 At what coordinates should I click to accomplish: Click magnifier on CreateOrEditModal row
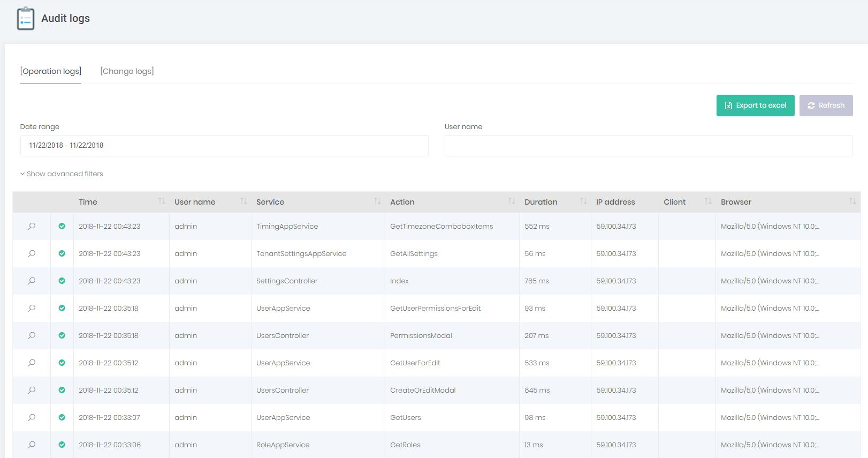pos(32,390)
